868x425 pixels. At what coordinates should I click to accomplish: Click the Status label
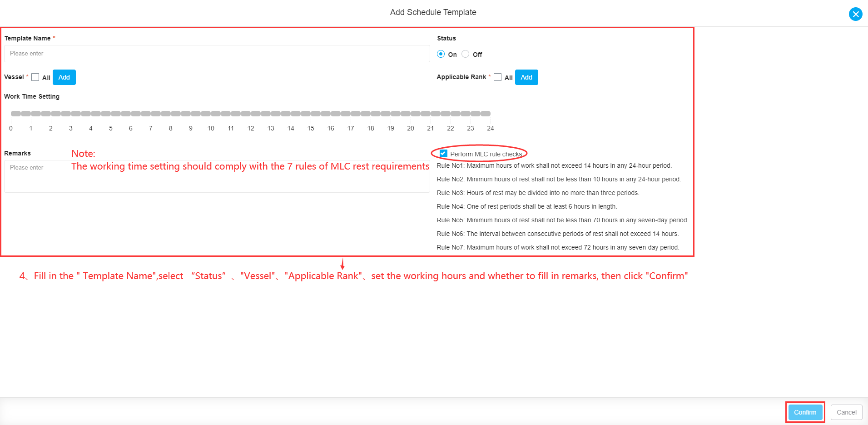click(x=446, y=38)
